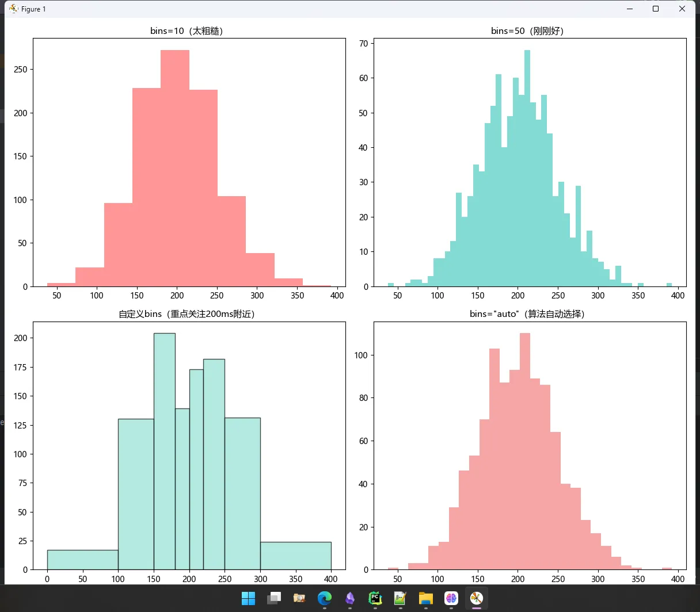Viewport: 700px width, 612px height.
Task: Maximize the Figure 1 window
Action: (656, 9)
